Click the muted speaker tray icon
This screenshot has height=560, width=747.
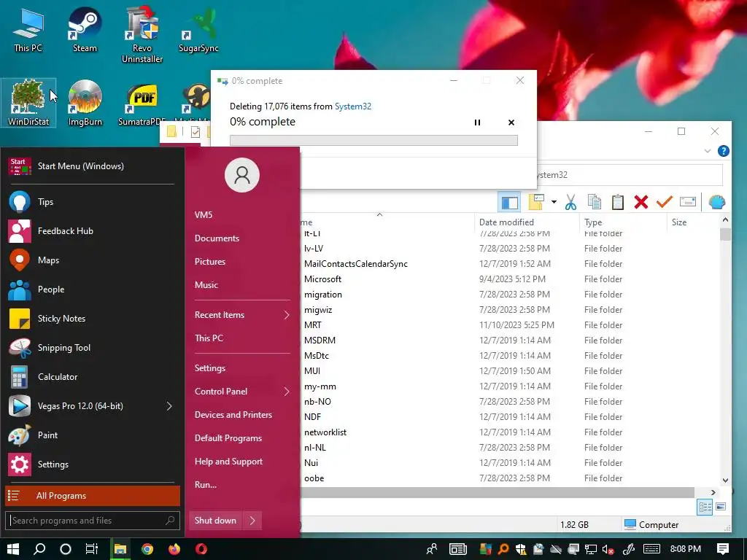coord(608,550)
